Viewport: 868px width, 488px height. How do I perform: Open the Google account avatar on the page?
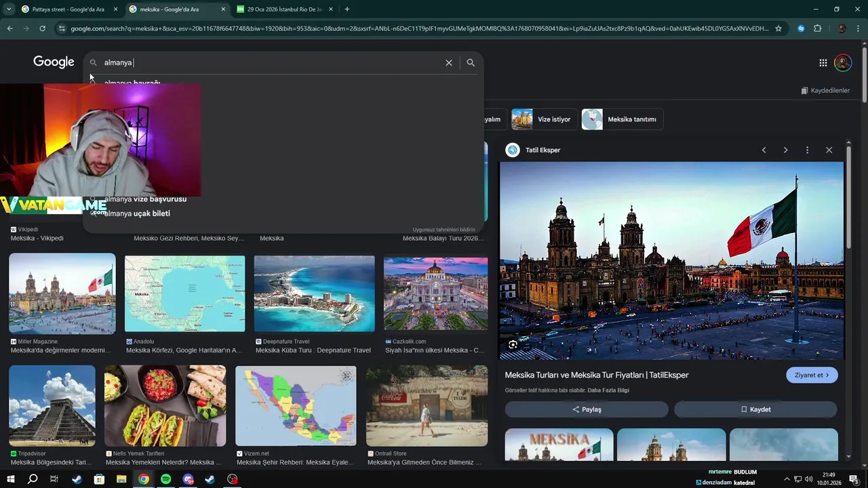coord(843,62)
